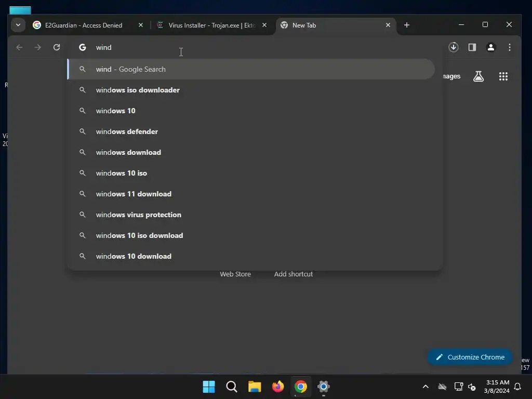Close the Virus Installer tab
532x399 pixels.
coord(264,25)
